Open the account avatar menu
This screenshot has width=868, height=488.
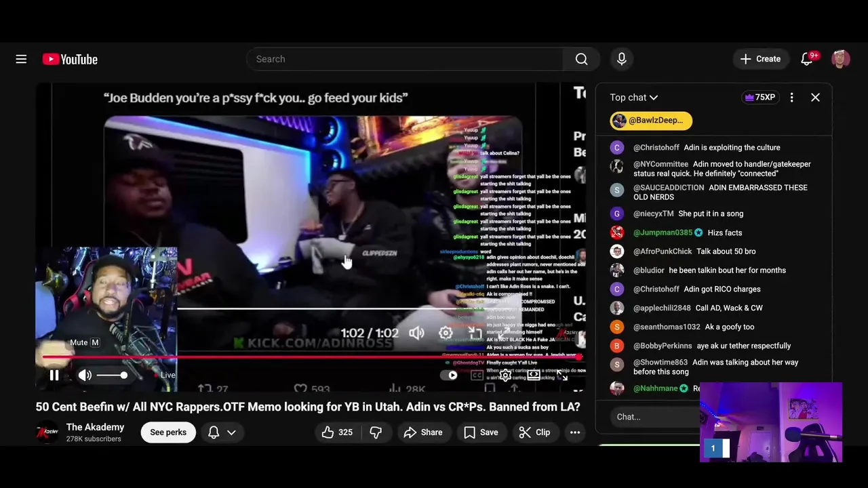[841, 59]
